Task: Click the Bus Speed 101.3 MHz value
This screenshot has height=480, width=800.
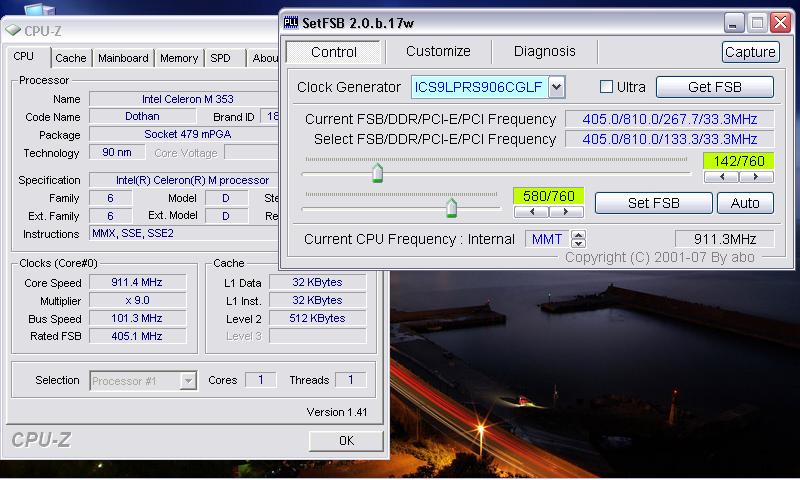Action: click(x=137, y=318)
